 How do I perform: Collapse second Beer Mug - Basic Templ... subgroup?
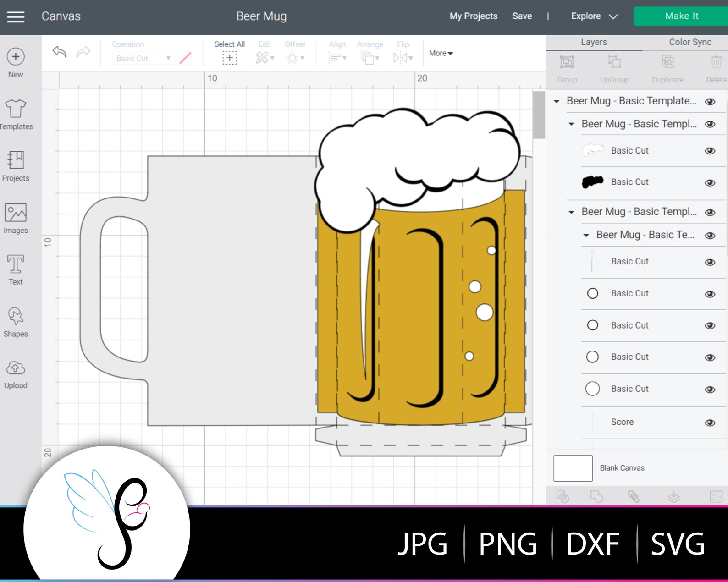571,212
